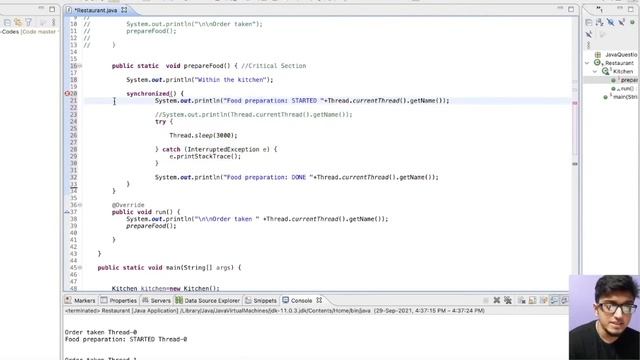Click the red error mark in overview ruler
The width and height of the screenshot is (640, 360).
575,103
